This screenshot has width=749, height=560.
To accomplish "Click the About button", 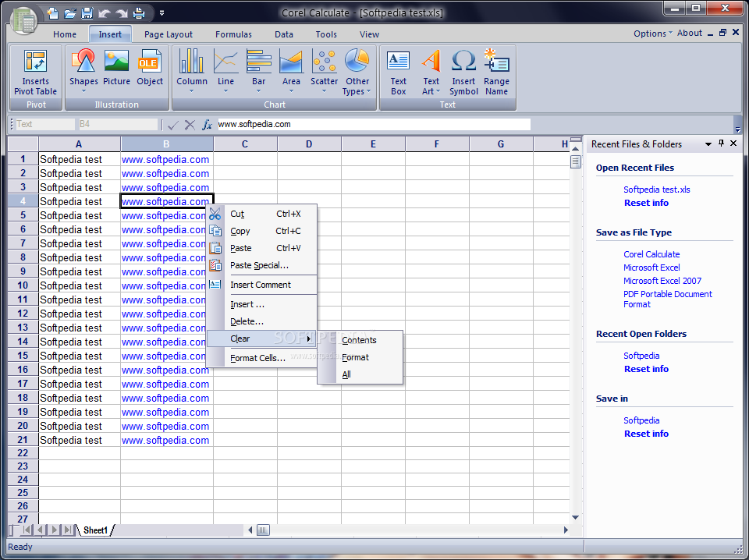I will pyautogui.click(x=689, y=33).
